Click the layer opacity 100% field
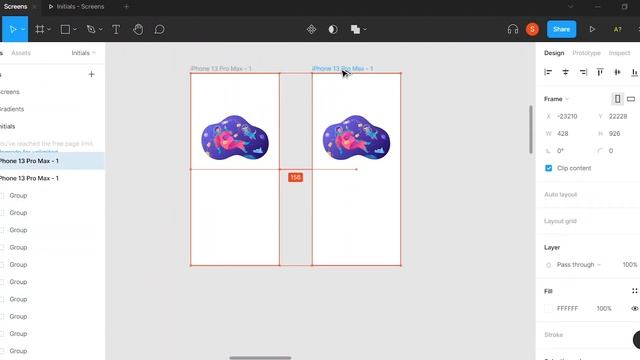 pos(630,265)
